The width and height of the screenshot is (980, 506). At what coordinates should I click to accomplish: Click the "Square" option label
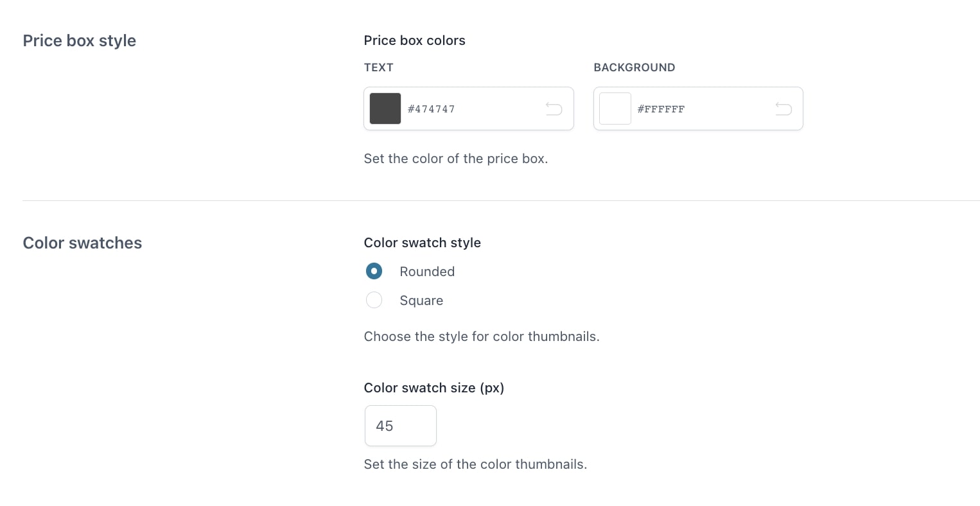click(x=421, y=301)
